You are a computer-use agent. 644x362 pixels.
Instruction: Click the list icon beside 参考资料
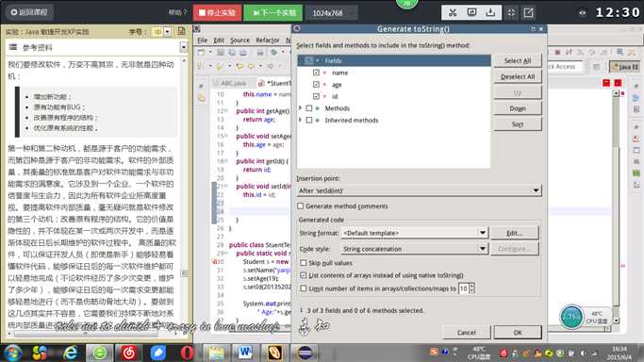click(x=13, y=47)
